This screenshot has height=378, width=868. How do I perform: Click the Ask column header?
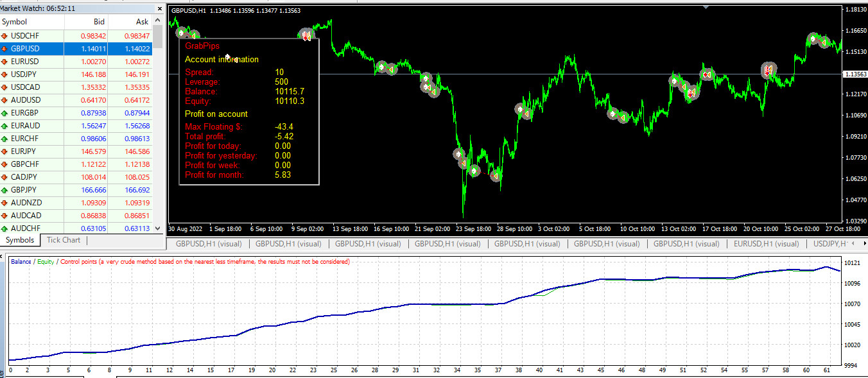142,22
